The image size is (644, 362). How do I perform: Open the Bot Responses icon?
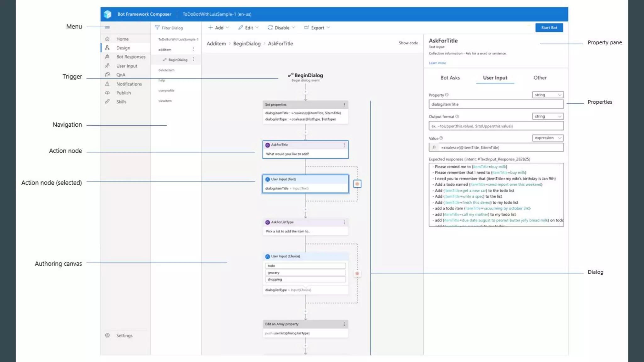(x=107, y=57)
